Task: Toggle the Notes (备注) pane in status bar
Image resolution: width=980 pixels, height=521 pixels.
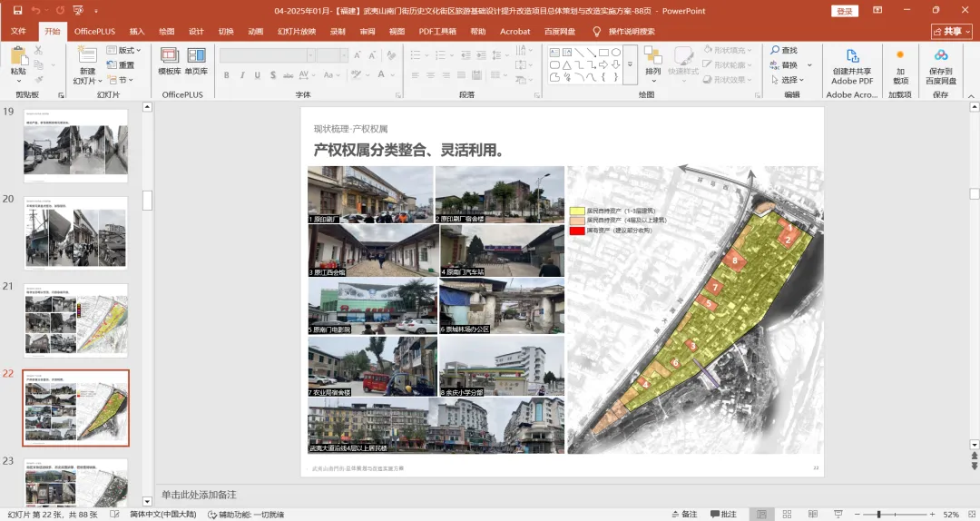Action: pyautogui.click(x=684, y=514)
